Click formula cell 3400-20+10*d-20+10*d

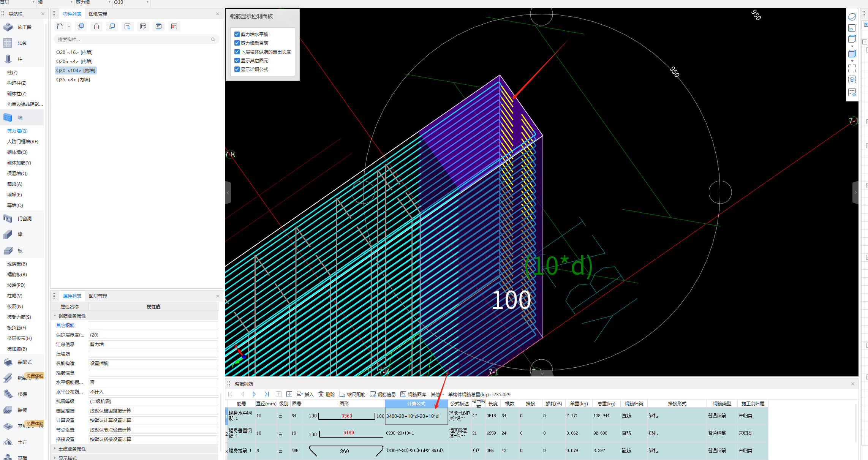[x=416, y=416]
